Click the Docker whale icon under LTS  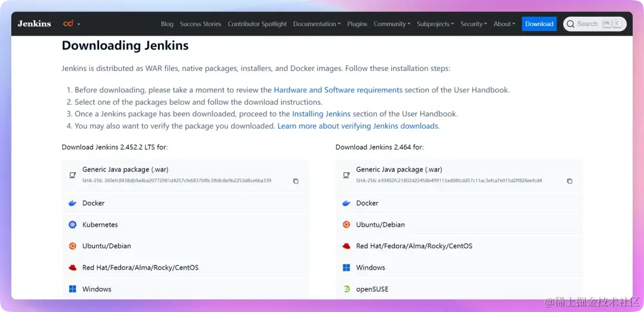point(72,203)
